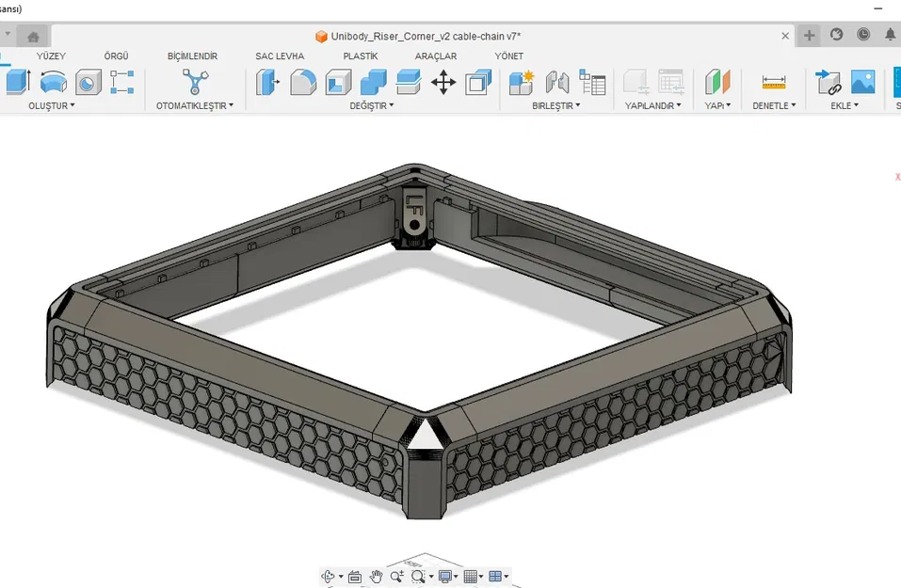901x588 pixels.
Task: Open the Orbit type dropdown arrow
Action: pyautogui.click(x=342, y=577)
